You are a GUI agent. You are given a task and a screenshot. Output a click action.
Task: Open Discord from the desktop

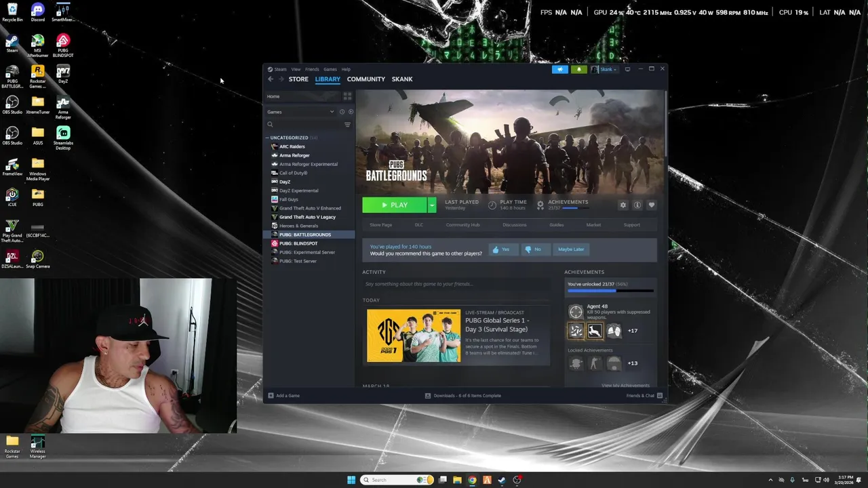coord(38,12)
